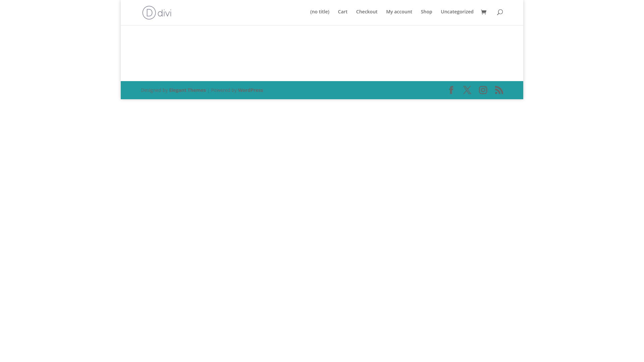Open the shopping cart icon
Viewport: 644px width, 362px height.
[x=483, y=12]
